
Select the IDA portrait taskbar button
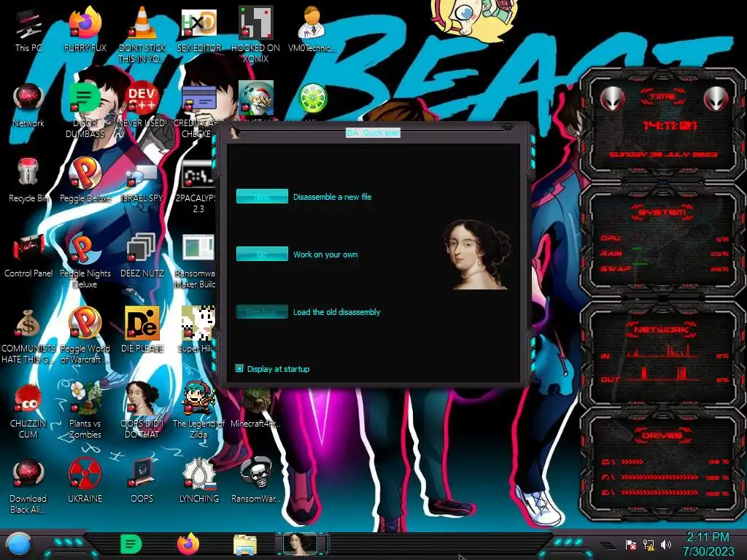[x=301, y=544]
